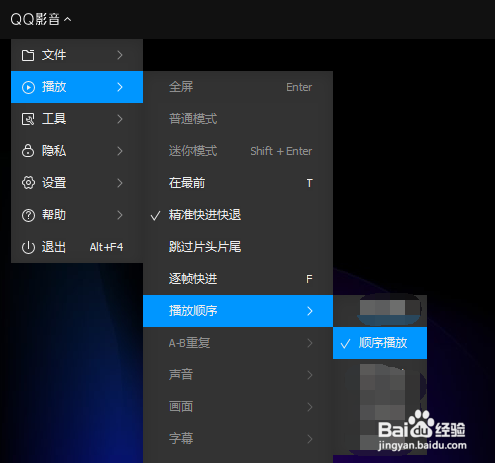The image size is (495, 463).
Task: Click the power icon beside 退出
Action: 28,247
